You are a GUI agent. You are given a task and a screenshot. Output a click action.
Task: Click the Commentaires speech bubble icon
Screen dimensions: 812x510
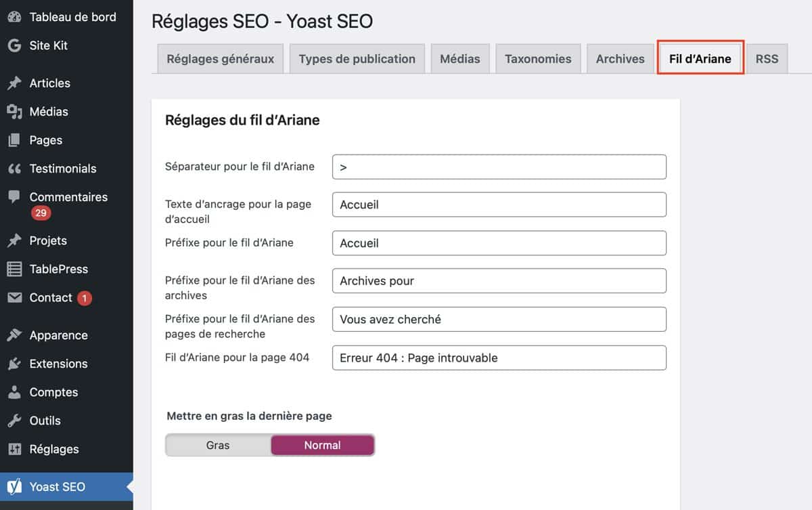point(14,196)
